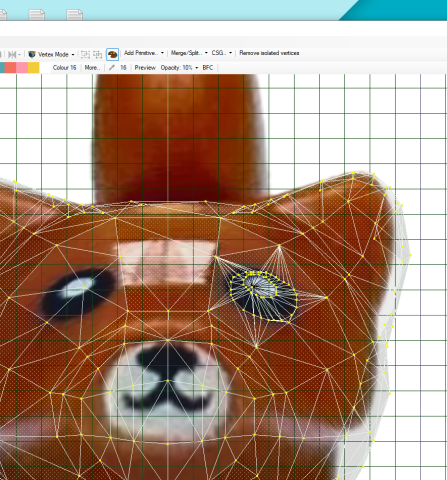Open the CSG dropdown menu
The width and height of the screenshot is (447, 480).
pyautogui.click(x=221, y=53)
